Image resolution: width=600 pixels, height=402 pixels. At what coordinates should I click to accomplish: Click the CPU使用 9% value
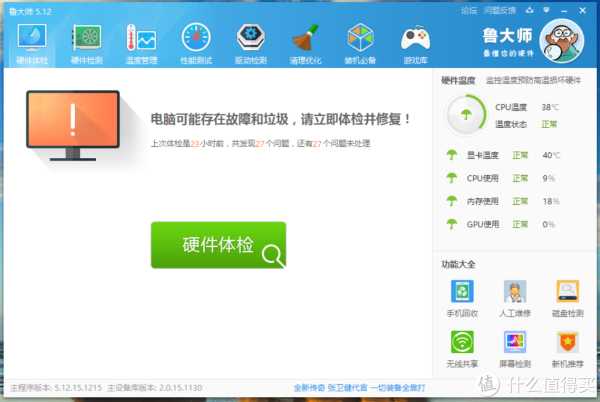coord(549,178)
